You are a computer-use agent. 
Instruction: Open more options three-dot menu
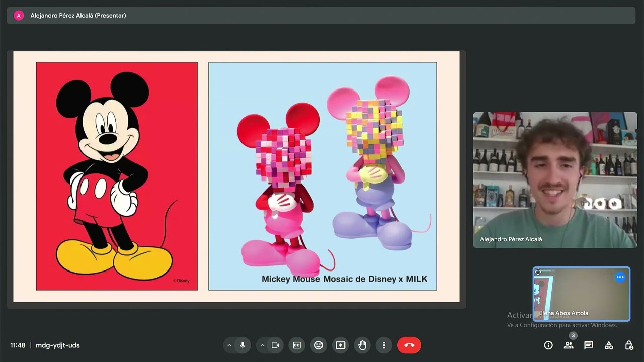[384, 345]
